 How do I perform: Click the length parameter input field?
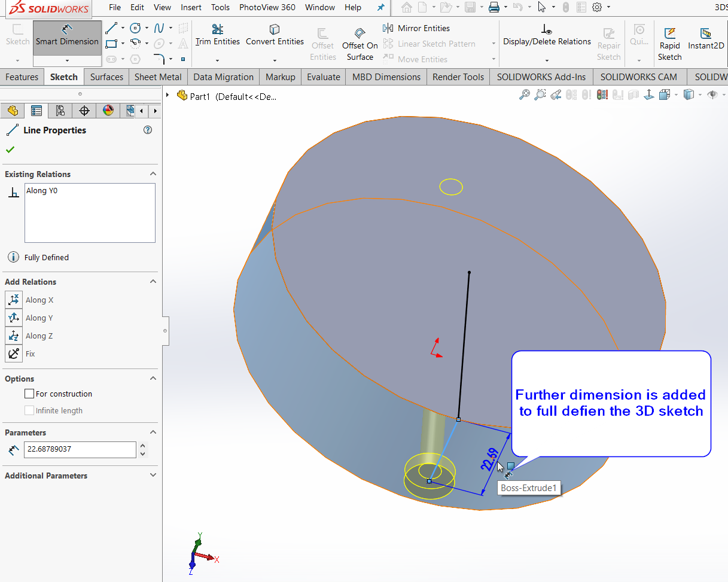click(80, 449)
